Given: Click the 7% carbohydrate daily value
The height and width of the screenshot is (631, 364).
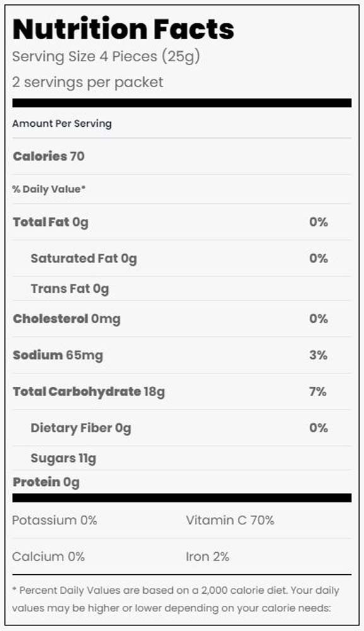Looking at the screenshot, I should click(x=318, y=392).
